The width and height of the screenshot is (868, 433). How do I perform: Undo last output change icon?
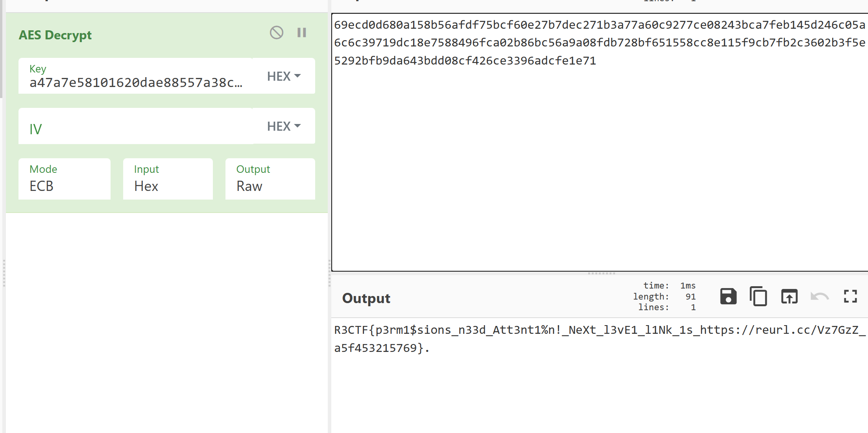pos(820,296)
